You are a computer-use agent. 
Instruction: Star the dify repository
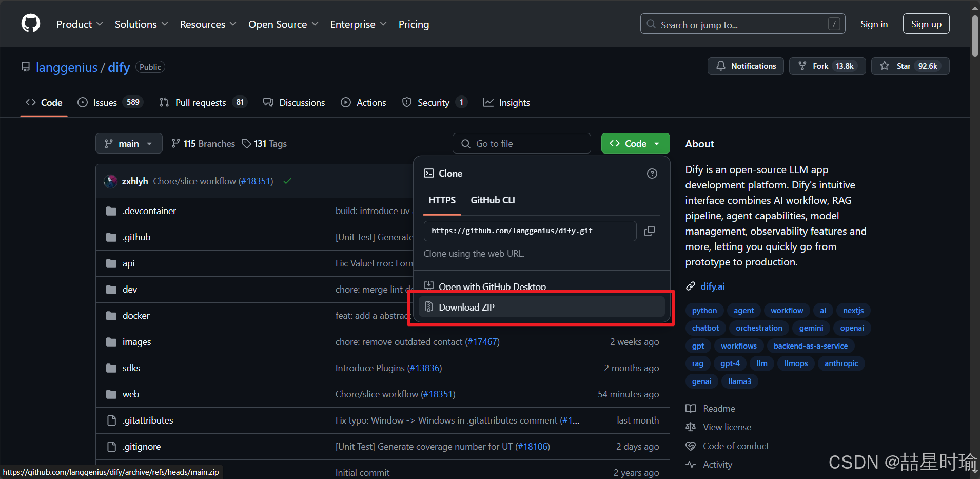pos(910,66)
